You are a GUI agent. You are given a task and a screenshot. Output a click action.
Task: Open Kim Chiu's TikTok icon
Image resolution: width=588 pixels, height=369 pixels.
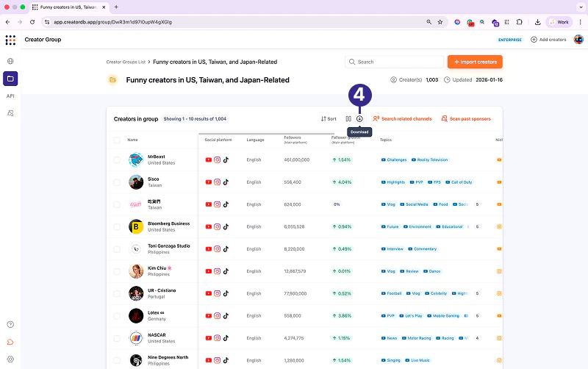tap(226, 271)
